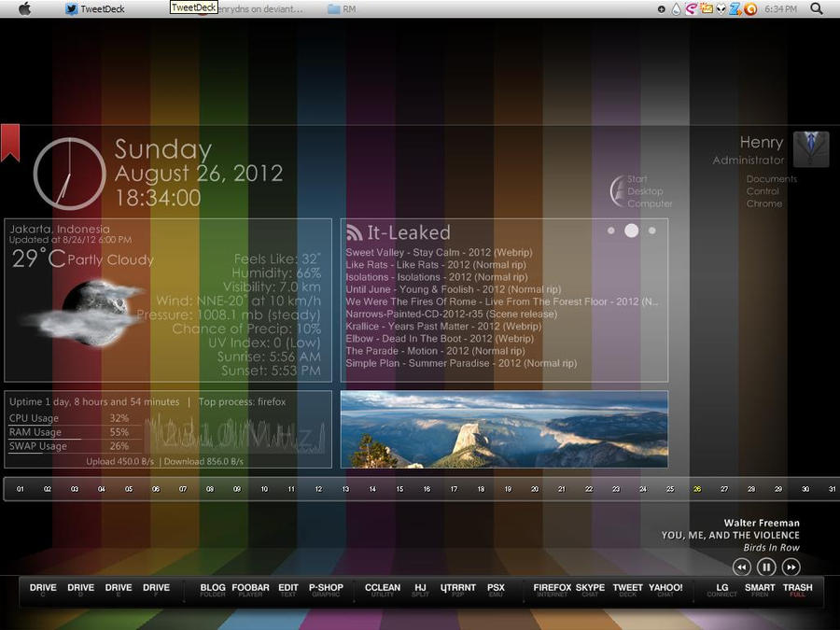Click the Jakarta, Indonesia location text

coord(60,229)
